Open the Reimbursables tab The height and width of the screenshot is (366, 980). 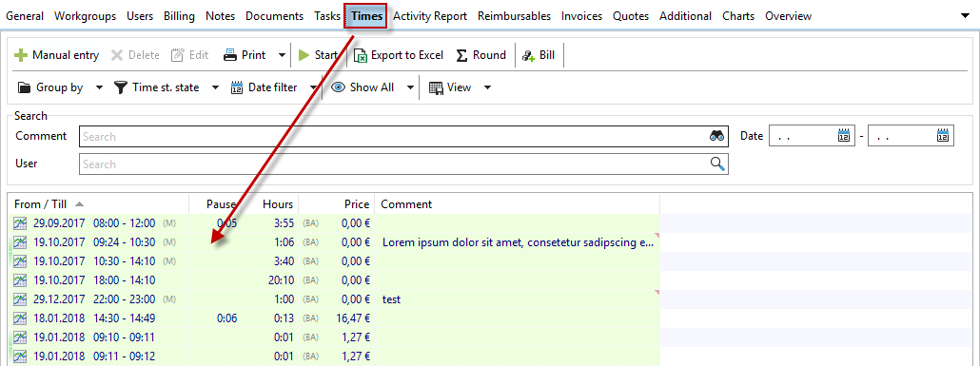tap(515, 16)
